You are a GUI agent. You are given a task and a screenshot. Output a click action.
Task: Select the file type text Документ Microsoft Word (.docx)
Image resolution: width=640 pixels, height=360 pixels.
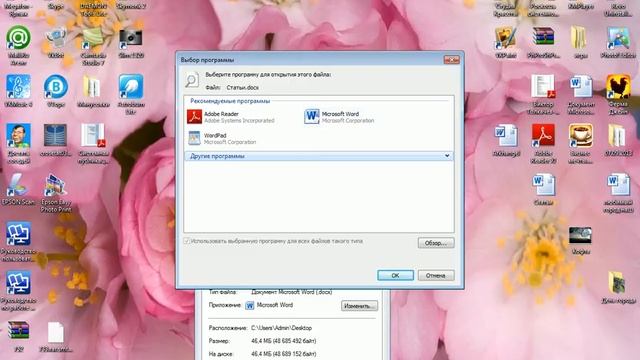[x=291, y=292]
